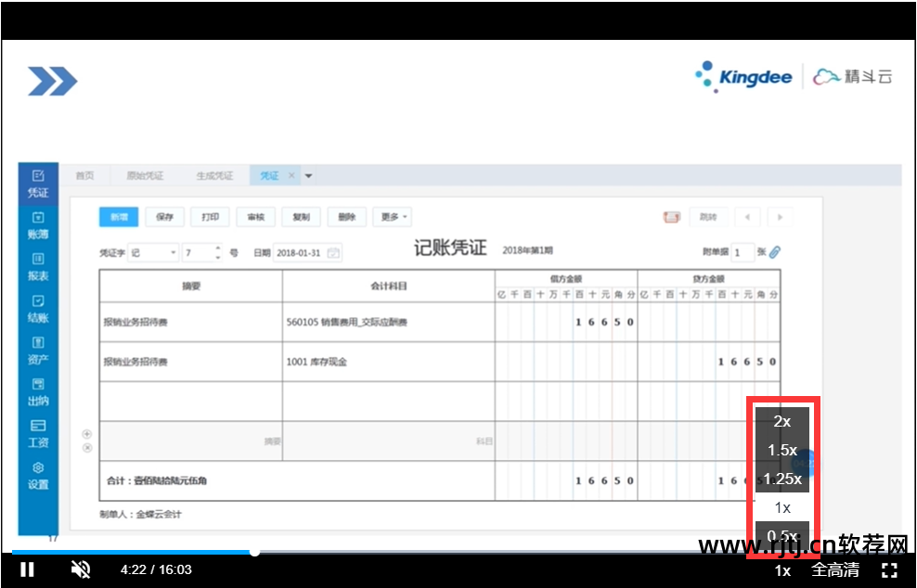
Task: Enter fullscreen video mode
Action: tap(889, 569)
